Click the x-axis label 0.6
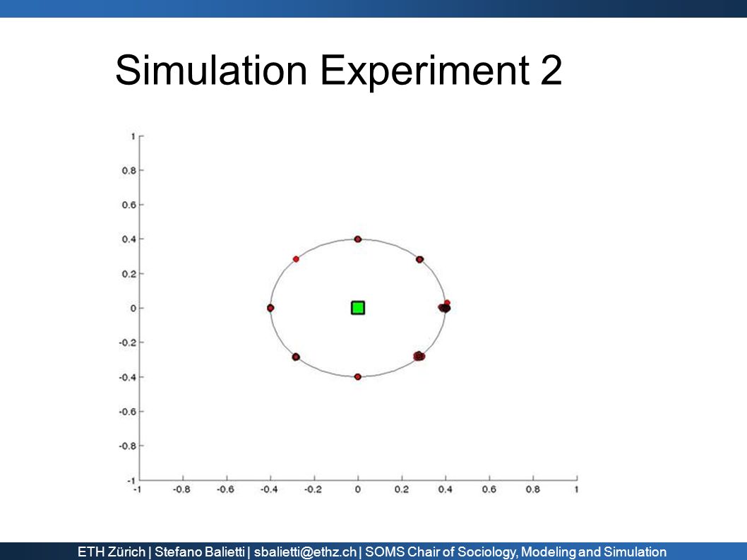Screen dimensions: 747x560 pyautogui.click(x=489, y=489)
